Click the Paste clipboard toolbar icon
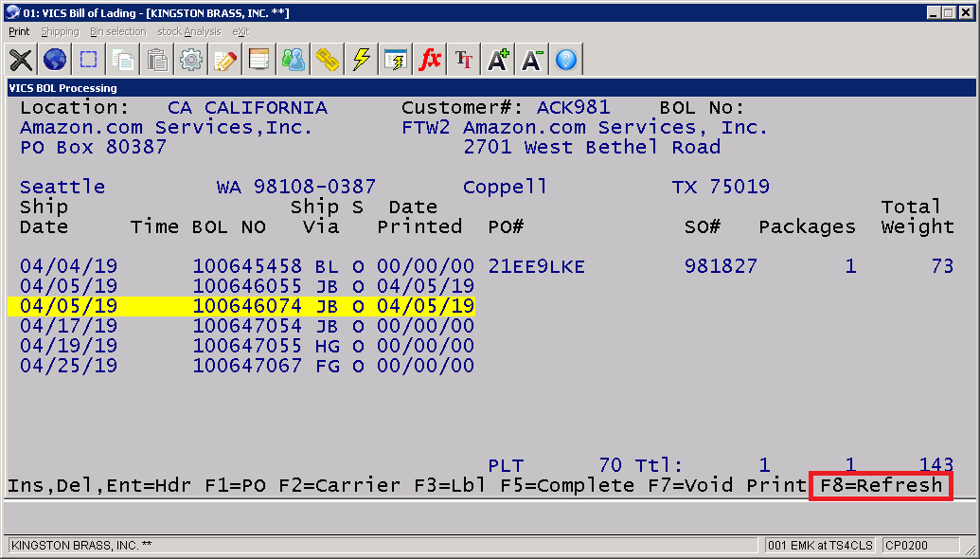 [157, 60]
